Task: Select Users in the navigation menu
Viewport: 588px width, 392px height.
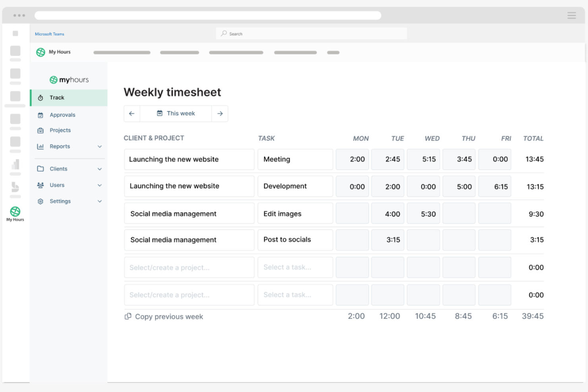Action: click(x=57, y=185)
